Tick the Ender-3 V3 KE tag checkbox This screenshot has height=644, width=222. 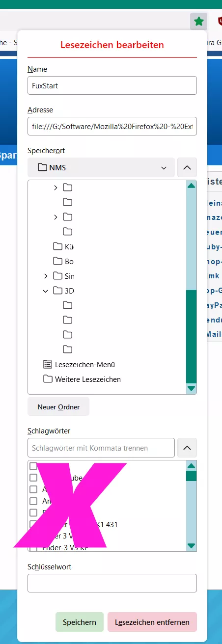click(33, 548)
